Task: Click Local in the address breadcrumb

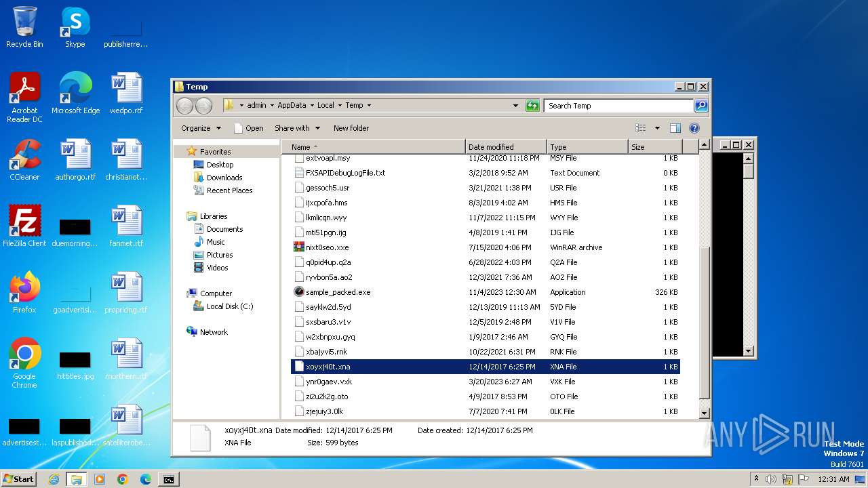Action: [x=325, y=106]
